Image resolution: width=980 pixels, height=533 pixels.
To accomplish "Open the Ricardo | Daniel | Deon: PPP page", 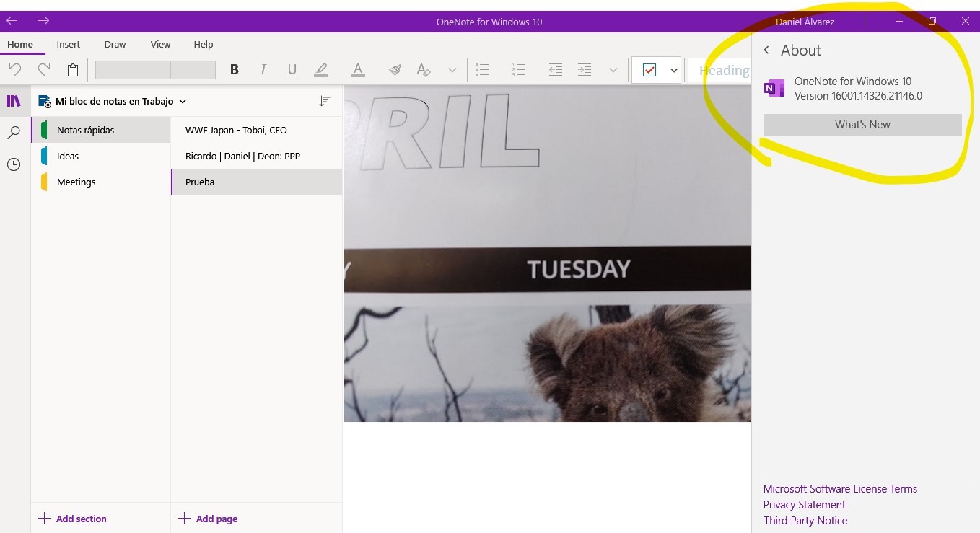I will [256, 156].
